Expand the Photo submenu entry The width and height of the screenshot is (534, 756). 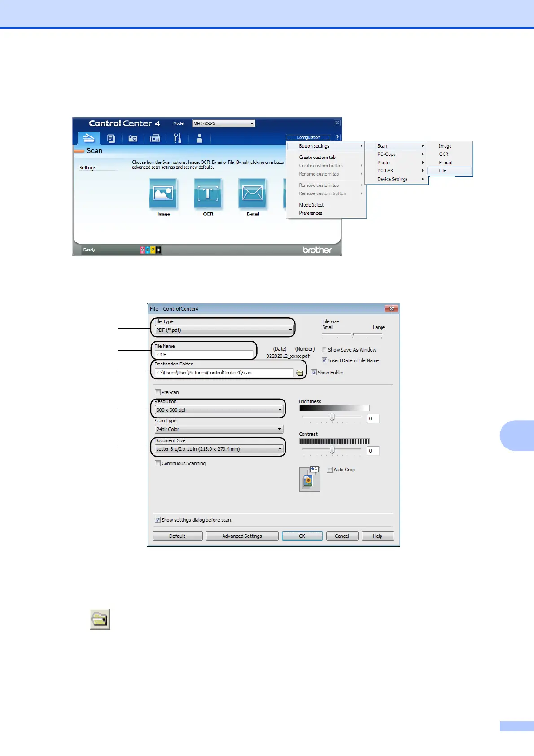click(x=395, y=163)
